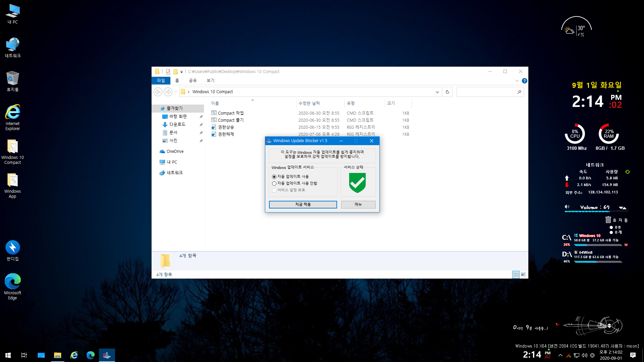Screen dimensions: 644x362
Task: Click 지금 적용 apply button
Action: pyautogui.click(x=303, y=204)
